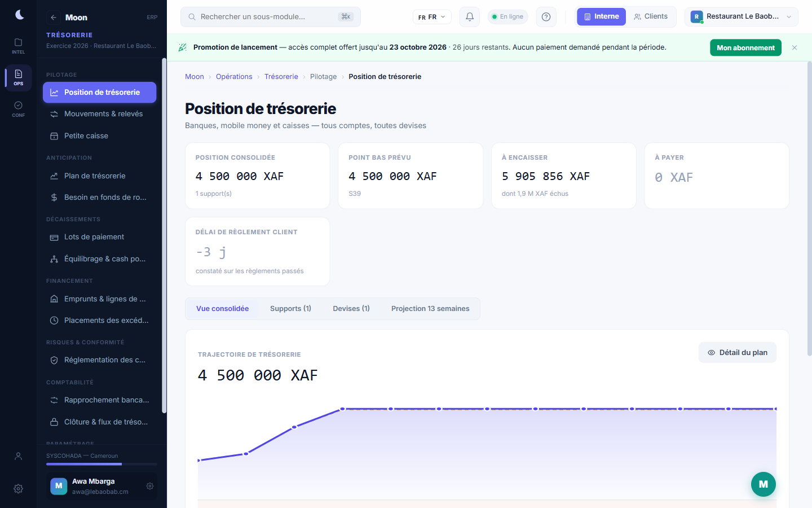Open the floating green M assistant button
The height and width of the screenshot is (508, 812).
[x=764, y=484]
